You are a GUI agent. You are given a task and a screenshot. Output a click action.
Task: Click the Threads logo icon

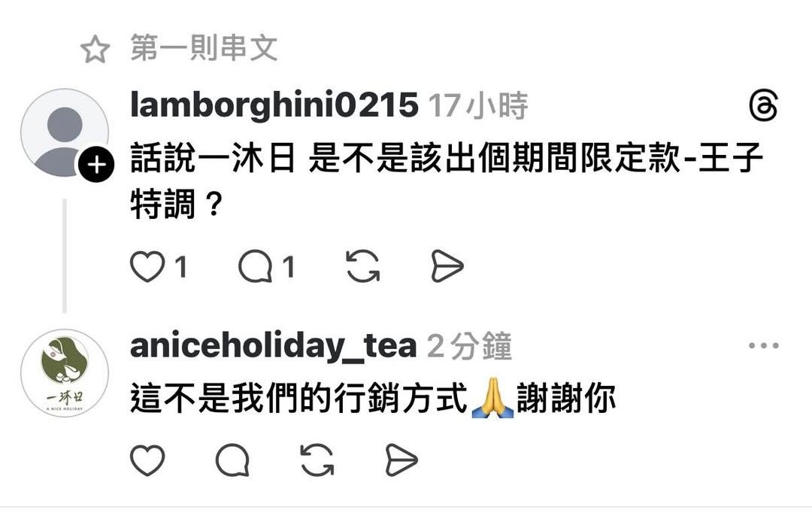tap(763, 106)
